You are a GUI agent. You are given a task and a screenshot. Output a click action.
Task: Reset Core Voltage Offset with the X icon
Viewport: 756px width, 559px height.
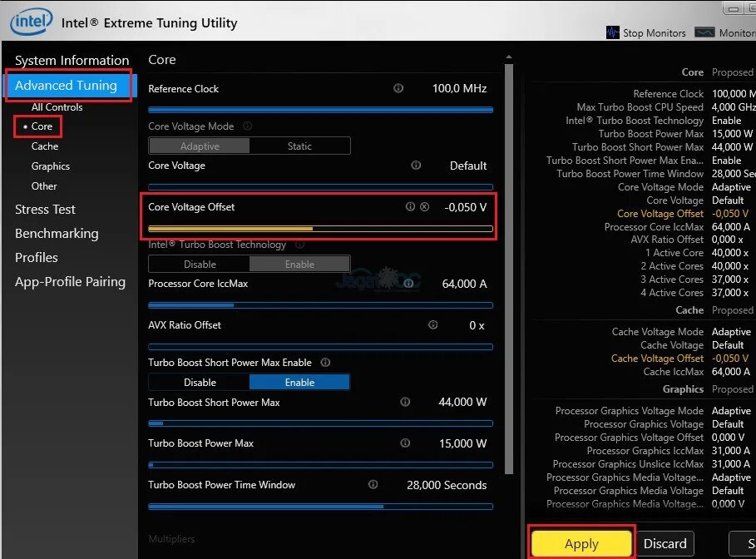click(x=424, y=206)
